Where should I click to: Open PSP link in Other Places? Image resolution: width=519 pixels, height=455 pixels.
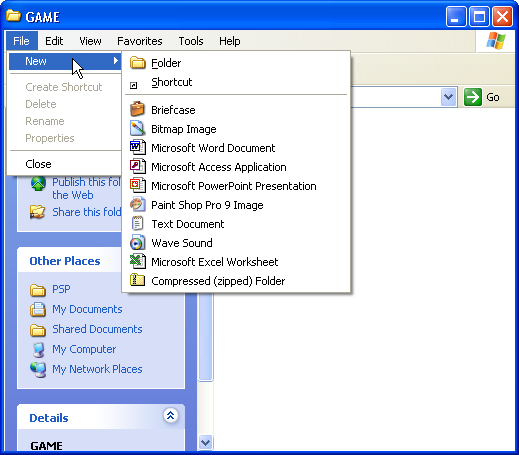(x=61, y=289)
